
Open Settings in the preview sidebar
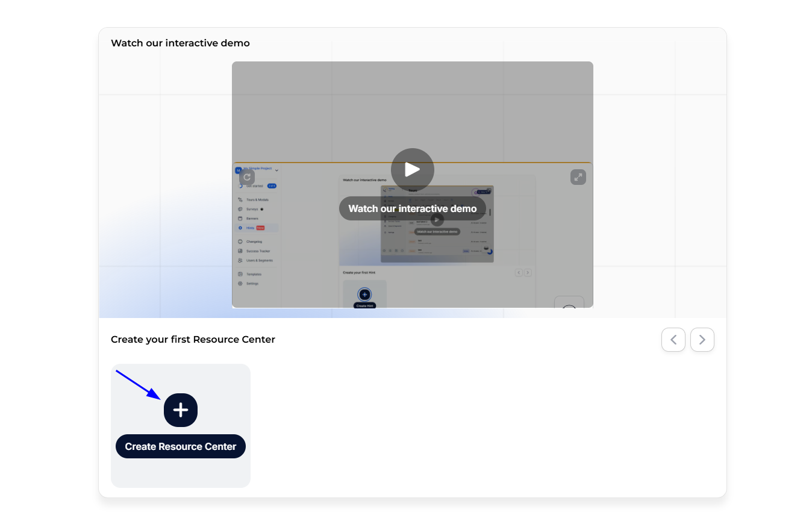click(x=252, y=284)
